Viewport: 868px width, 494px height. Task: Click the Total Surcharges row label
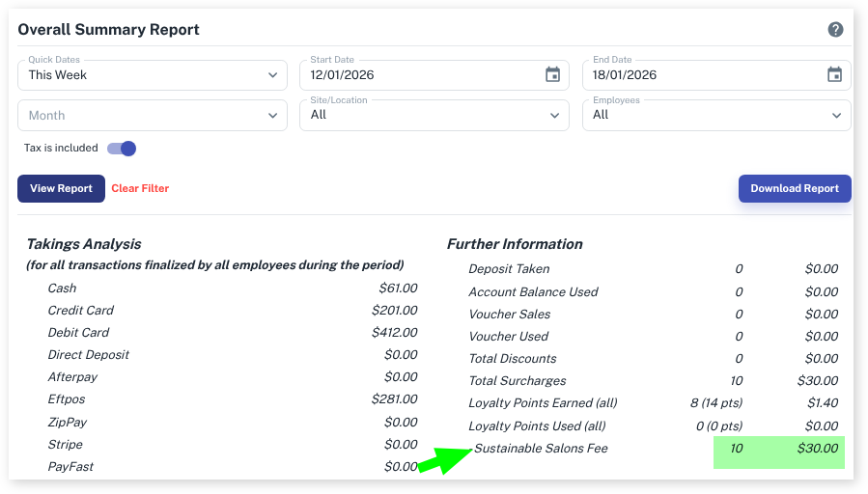[517, 381]
